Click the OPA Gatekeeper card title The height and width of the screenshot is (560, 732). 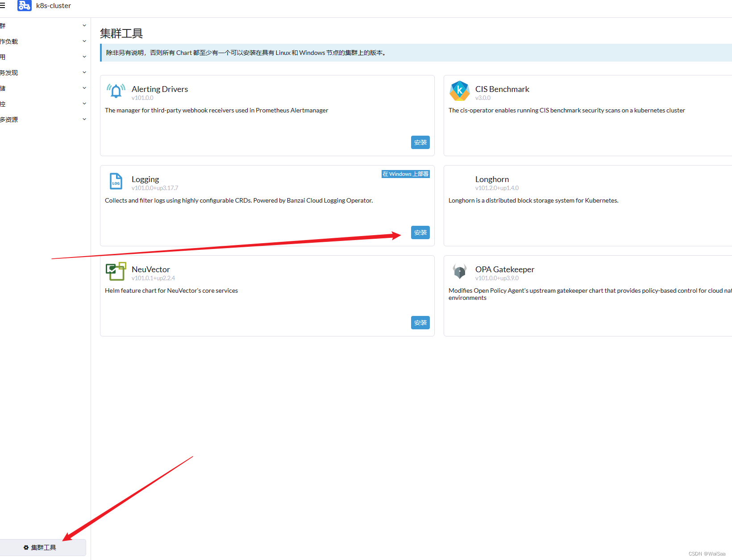pyautogui.click(x=504, y=270)
